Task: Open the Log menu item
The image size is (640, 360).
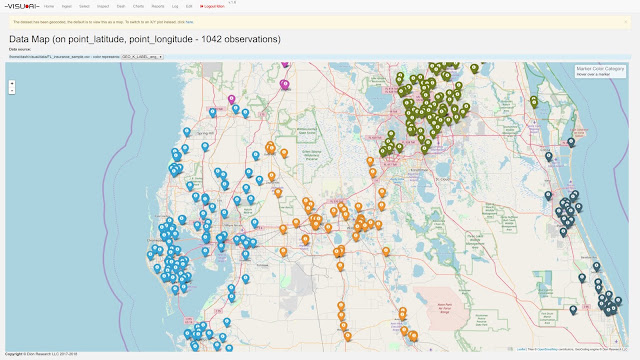Action: tap(175, 7)
